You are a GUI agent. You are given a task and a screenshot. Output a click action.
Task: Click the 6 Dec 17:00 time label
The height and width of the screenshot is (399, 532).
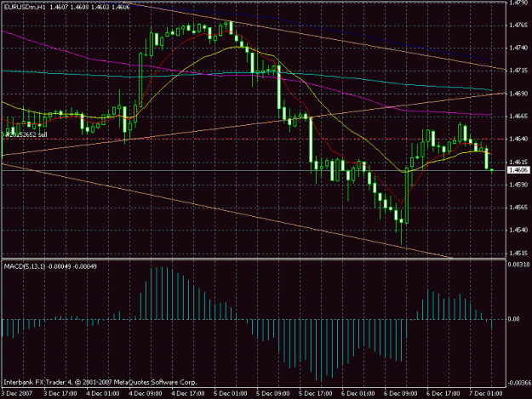click(443, 393)
